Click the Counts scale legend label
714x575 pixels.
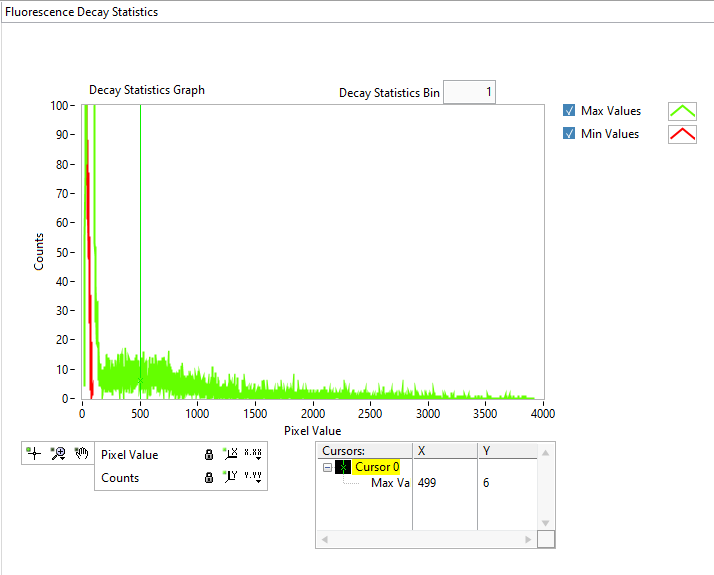(120, 478)
